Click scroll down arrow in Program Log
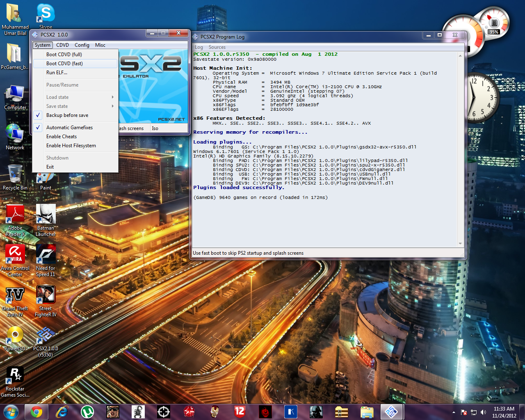The image size is (525, 420). (x=460, y=244)
